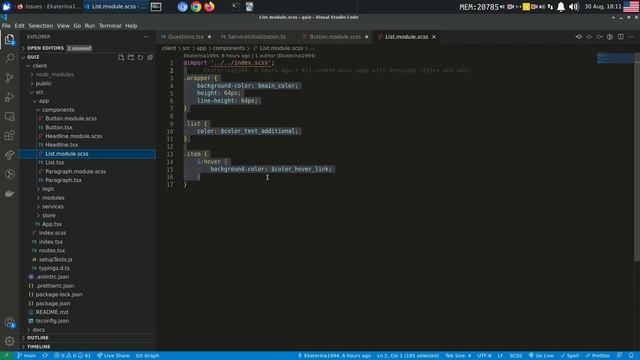Close the List.module.scss tab
This screenshot has height=360, width=640.
tap(434, 37)
